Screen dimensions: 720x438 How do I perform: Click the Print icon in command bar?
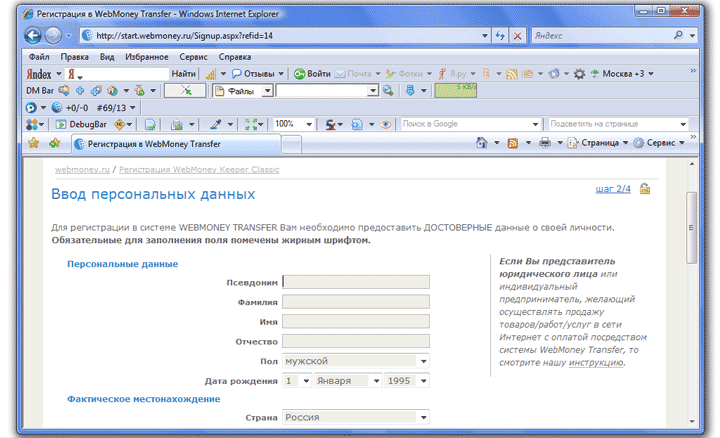[x=545, y=144]
